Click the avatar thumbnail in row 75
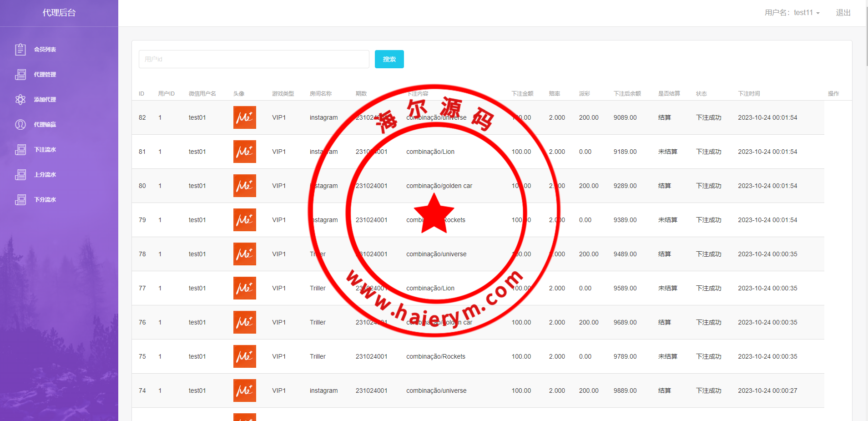Screen dimensions: 868x421 [245, 356]
